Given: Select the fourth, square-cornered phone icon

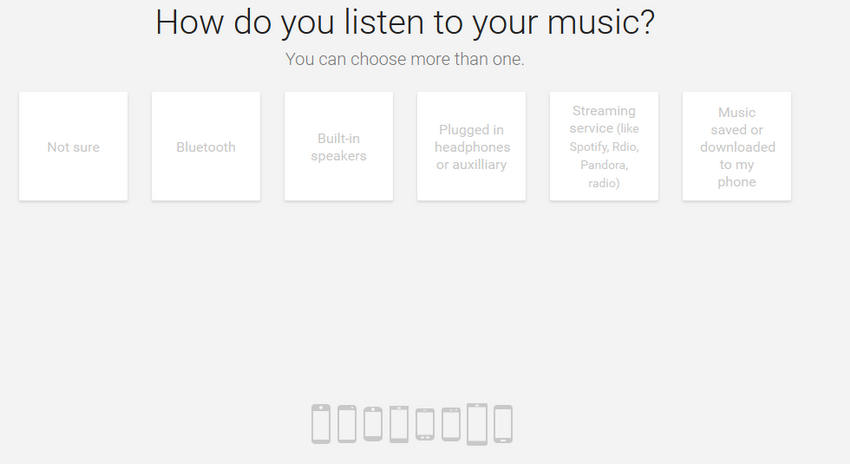Looking at the screenshot, I should click(x=399, y=424).
